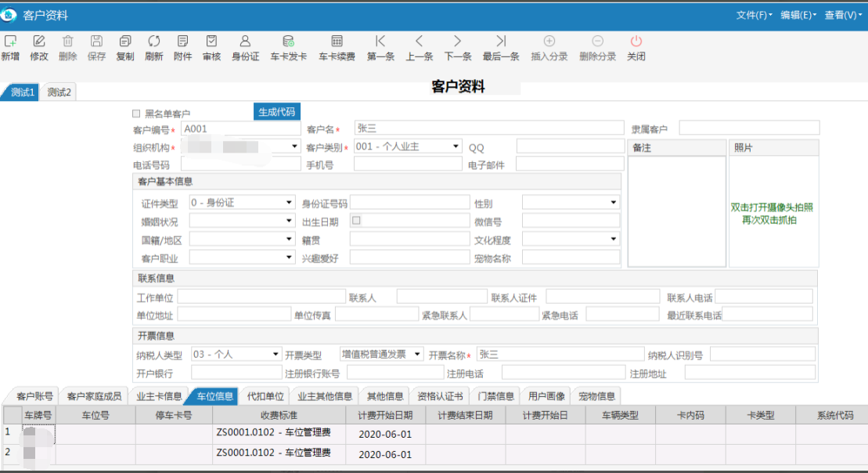The image size is (868, 473).
Task: Switch to the 测试2 tab
Action: tap(59, 92)
